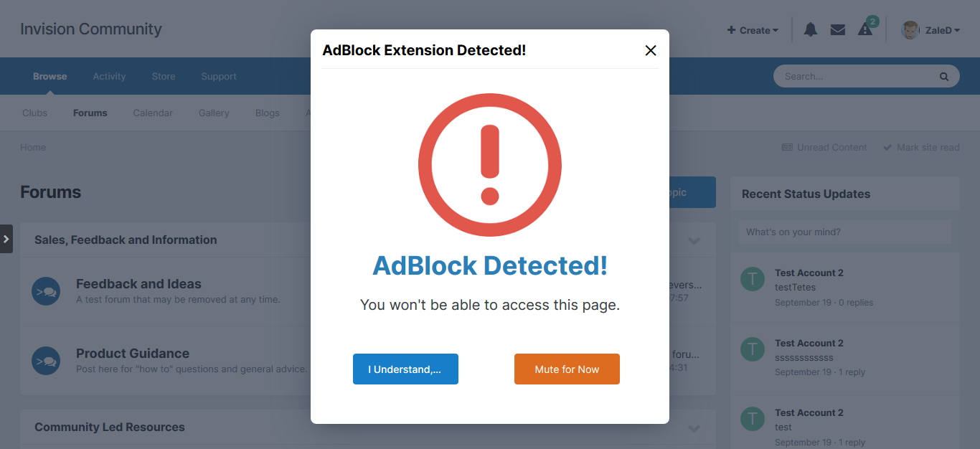The height and width of the screenshot is (449, 980).
Task: Expand the left sidebar arrow handle
Action: 6,239
